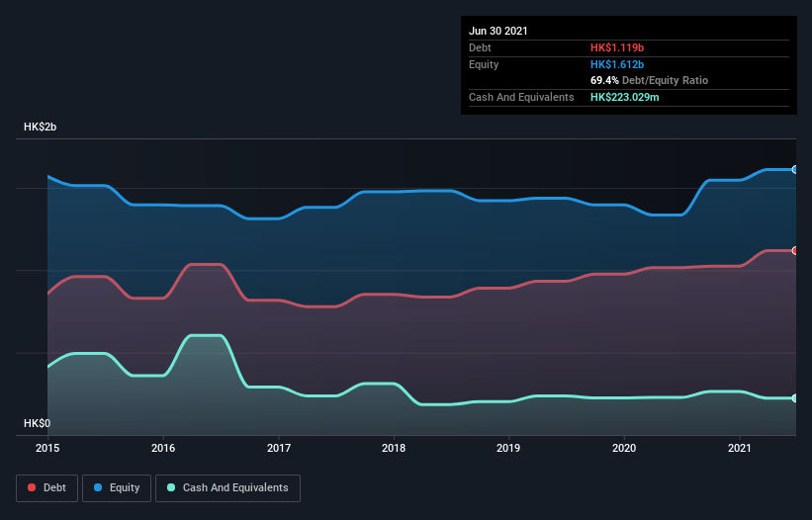
Task: Toggle the Debt series legend button
Action: click(x=47, y=488)
